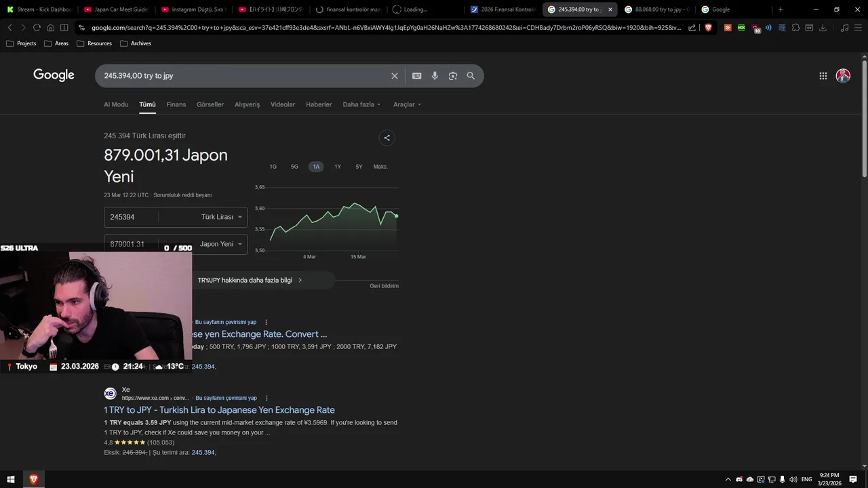Viewport: 868px width, 488px height.
Task: Open the browser home page
Action: [51, 28]
